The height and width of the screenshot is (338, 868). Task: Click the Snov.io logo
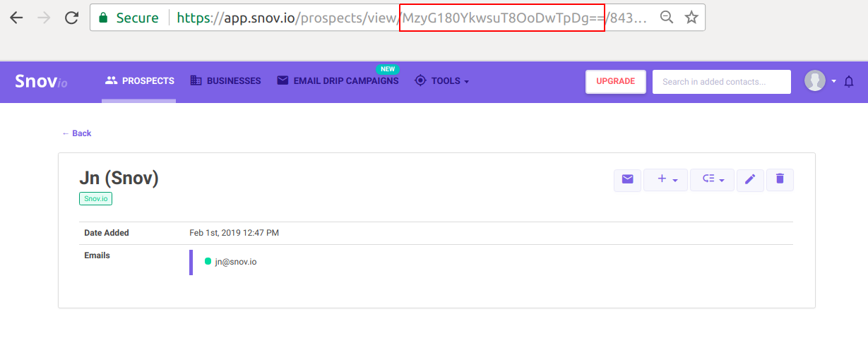42,82
